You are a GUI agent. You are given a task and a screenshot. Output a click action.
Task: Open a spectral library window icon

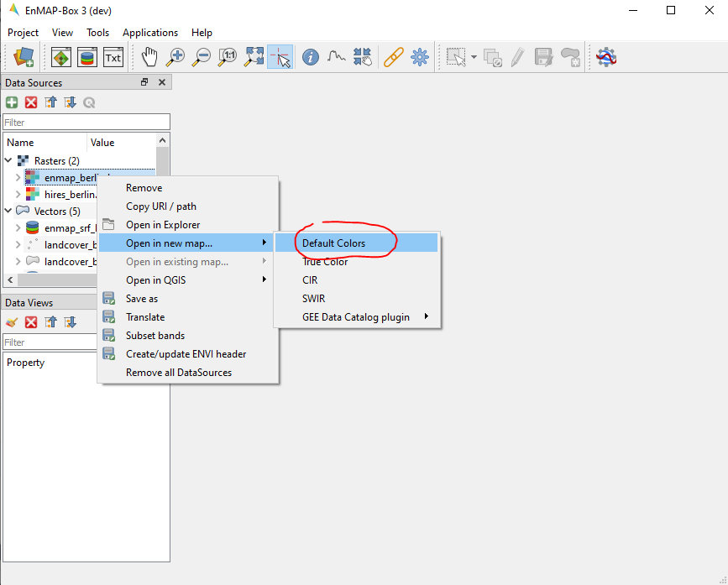(x=87, y=57)
